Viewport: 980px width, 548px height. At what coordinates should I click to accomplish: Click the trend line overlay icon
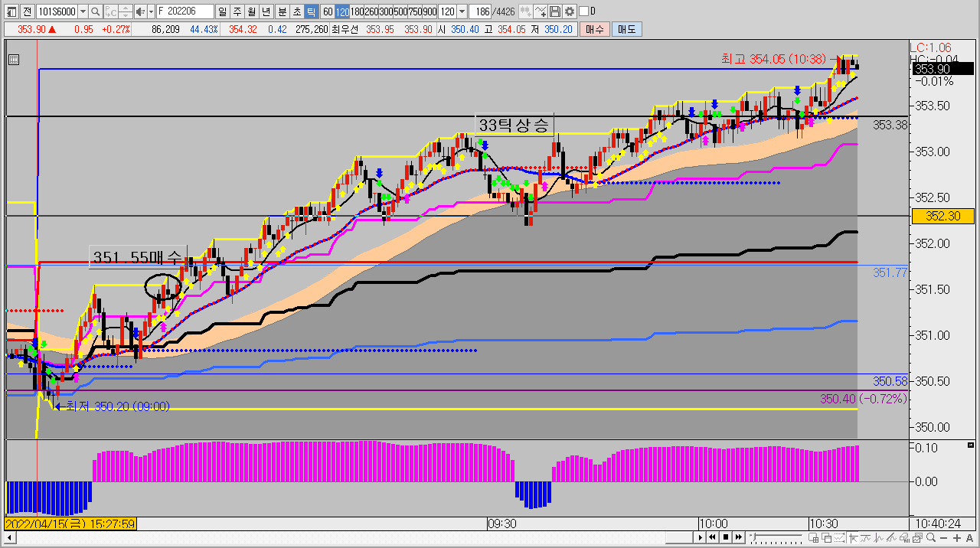(x=865, y=538)
